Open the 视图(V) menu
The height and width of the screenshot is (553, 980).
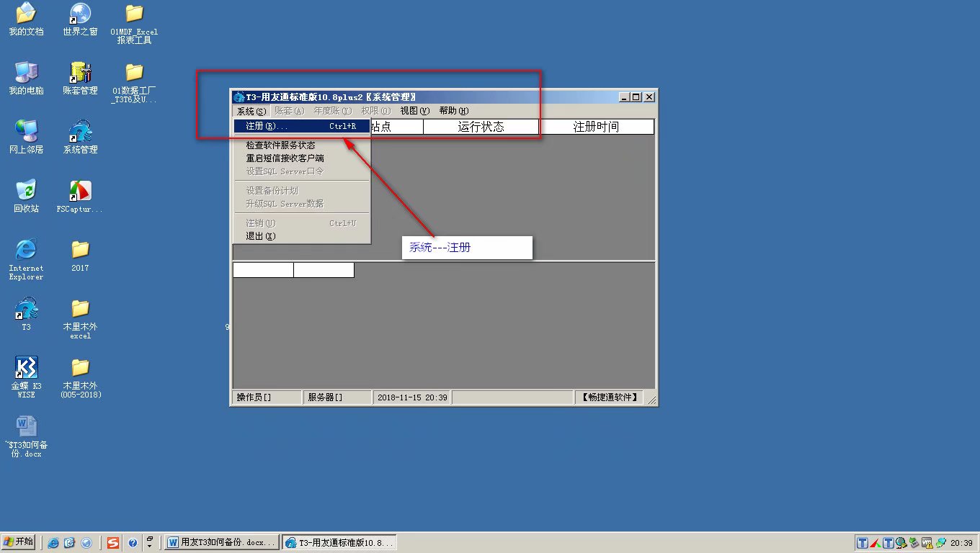point(414,111)
